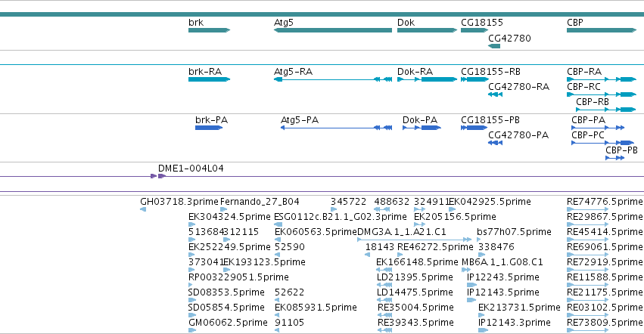Select the CG42780-PA protein feature
The image size is (644, 334).
(496, 143)
